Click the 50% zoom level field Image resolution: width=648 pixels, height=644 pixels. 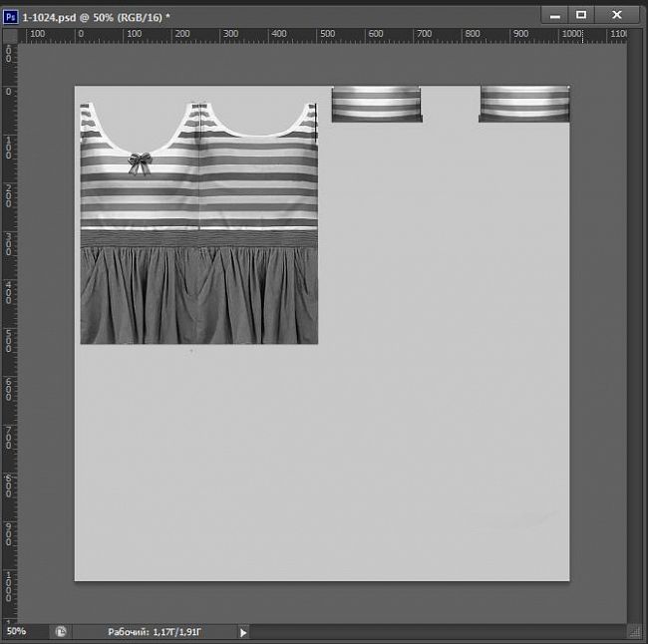point(20,631)
